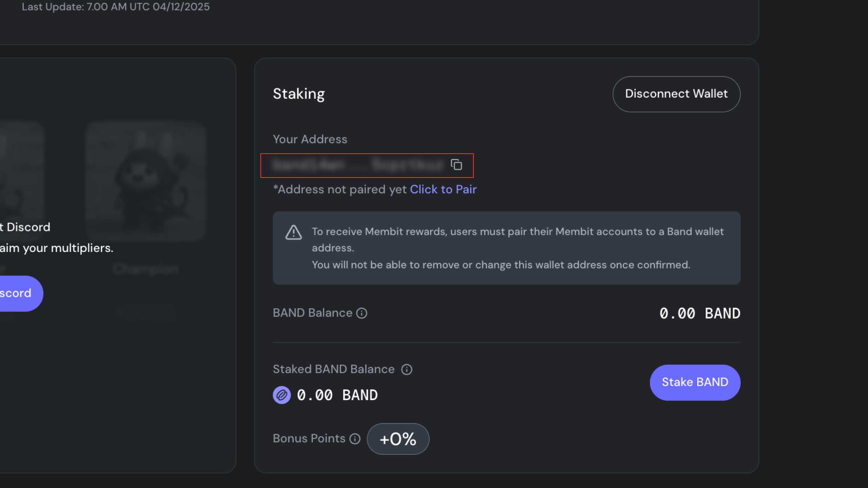Select the +0% bonus points badge

398,439
